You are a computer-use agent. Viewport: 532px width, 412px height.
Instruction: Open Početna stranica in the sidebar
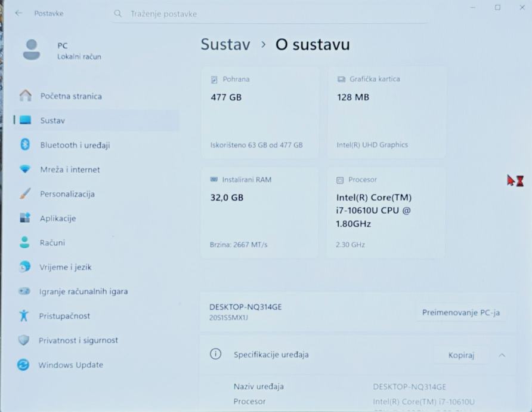[x=97, y=96]
